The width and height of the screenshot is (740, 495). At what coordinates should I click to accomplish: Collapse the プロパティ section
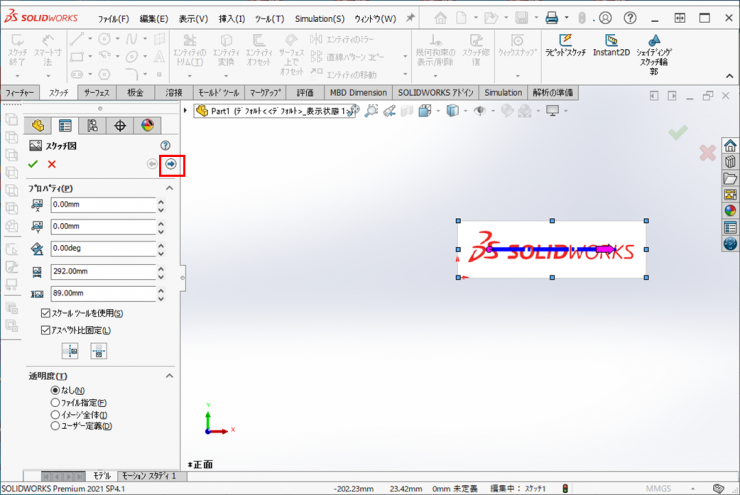pos(169,188)
